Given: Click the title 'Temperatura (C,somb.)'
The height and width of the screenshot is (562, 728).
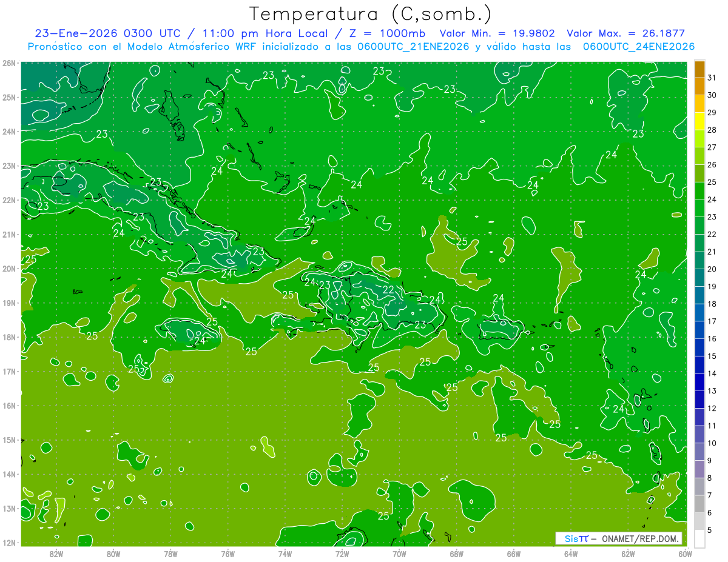Looking at the screenshot, I should [371, 14].
